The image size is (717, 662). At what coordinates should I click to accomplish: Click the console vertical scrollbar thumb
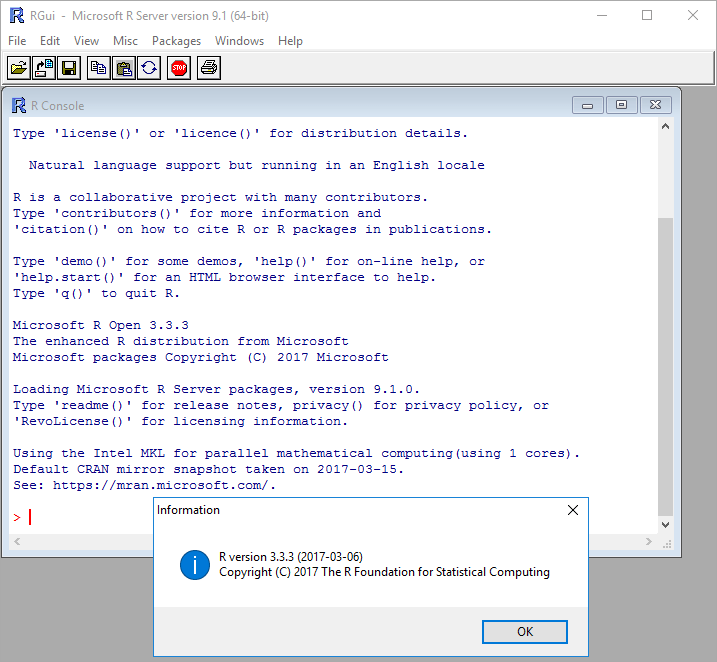pos(666,367)
